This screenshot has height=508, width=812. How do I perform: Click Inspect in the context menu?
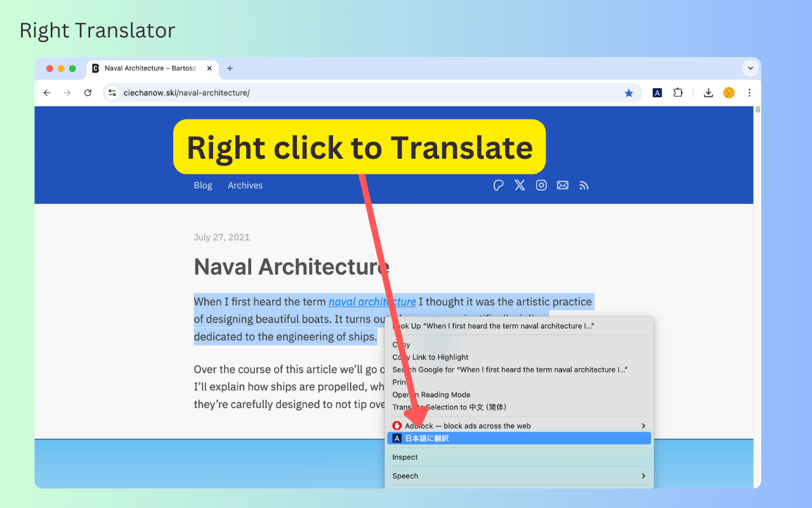tap(405, 457)
